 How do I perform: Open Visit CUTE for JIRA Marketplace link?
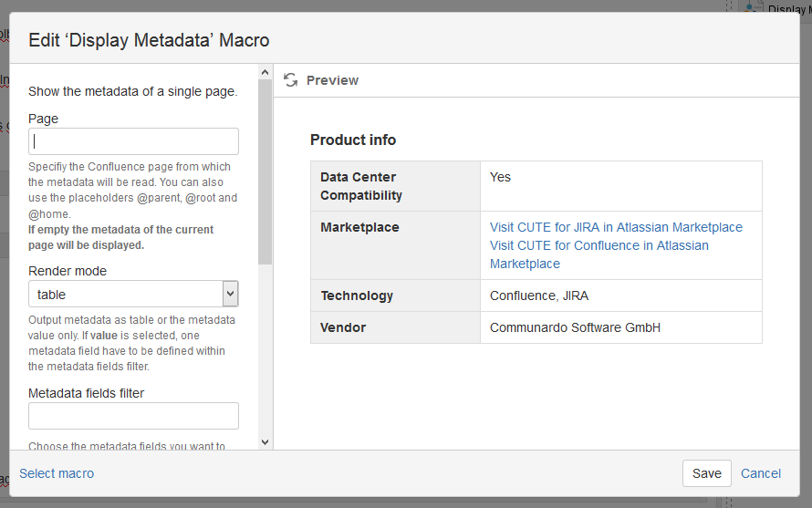click(x=616, y=227)
